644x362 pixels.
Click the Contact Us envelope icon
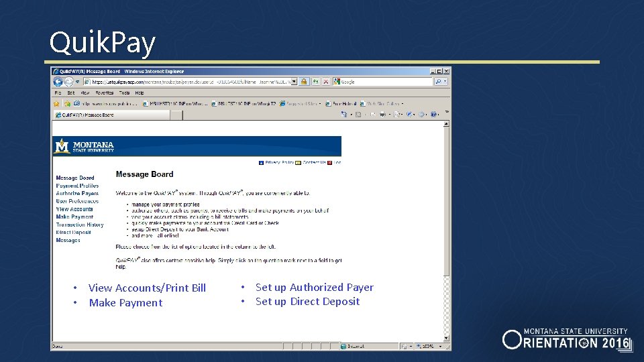[298, 163]
